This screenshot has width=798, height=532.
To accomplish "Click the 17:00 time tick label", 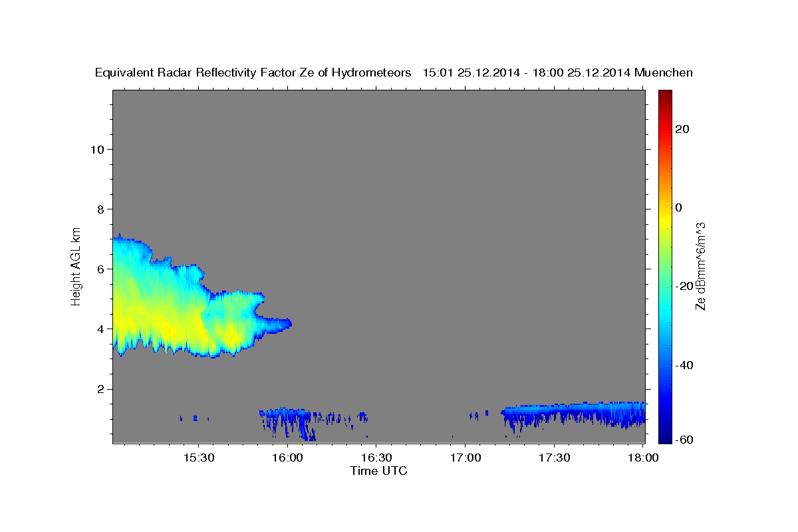I will coord(464,458).
